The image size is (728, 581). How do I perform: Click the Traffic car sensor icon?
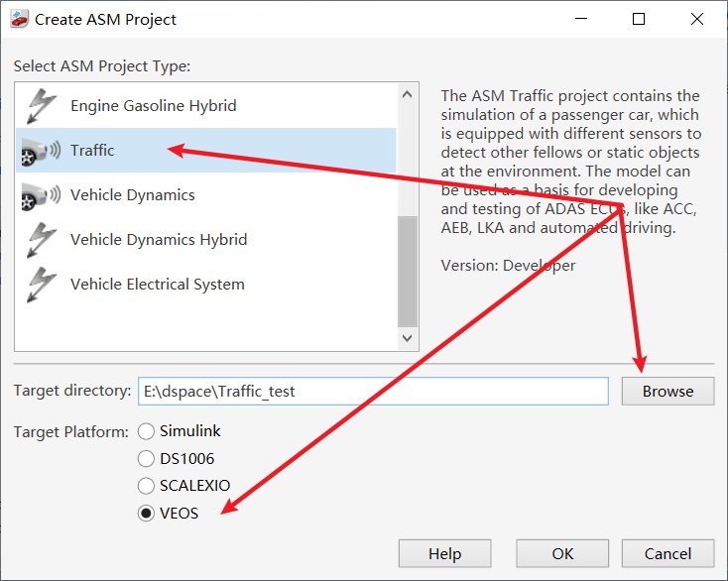pos(42,151)
